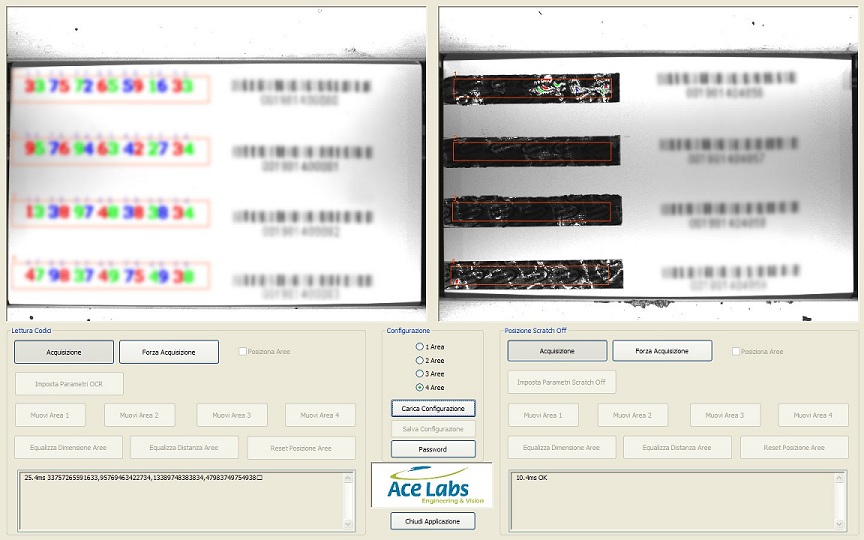
Task: Click scroll-down arrow of the OCR result box
Action: (348, 524)
